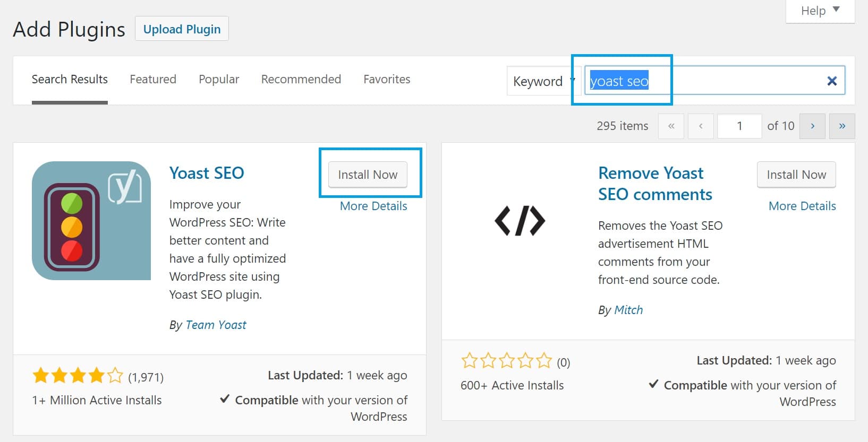This screenshot has height=442, width=868.
Task: Go to the next page of results
Action: [812, 126]
